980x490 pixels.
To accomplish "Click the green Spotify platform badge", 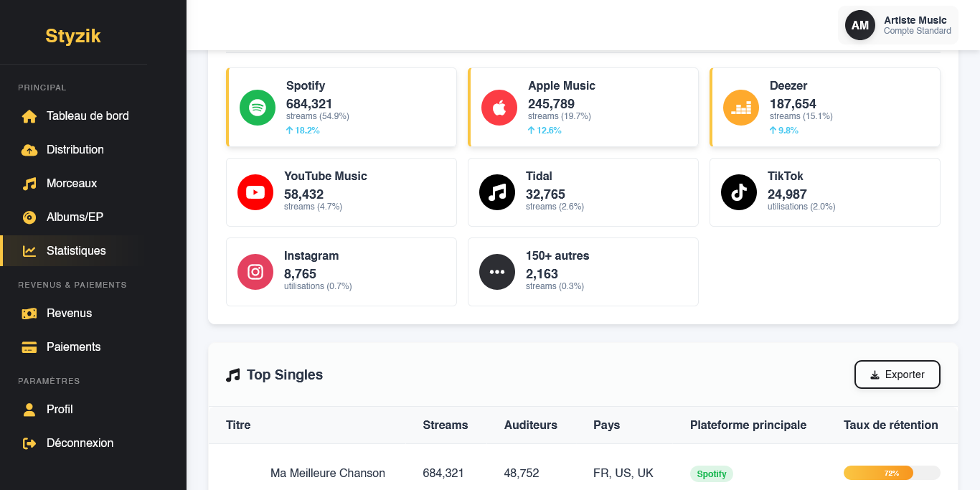I will click(x=712, y=473).
